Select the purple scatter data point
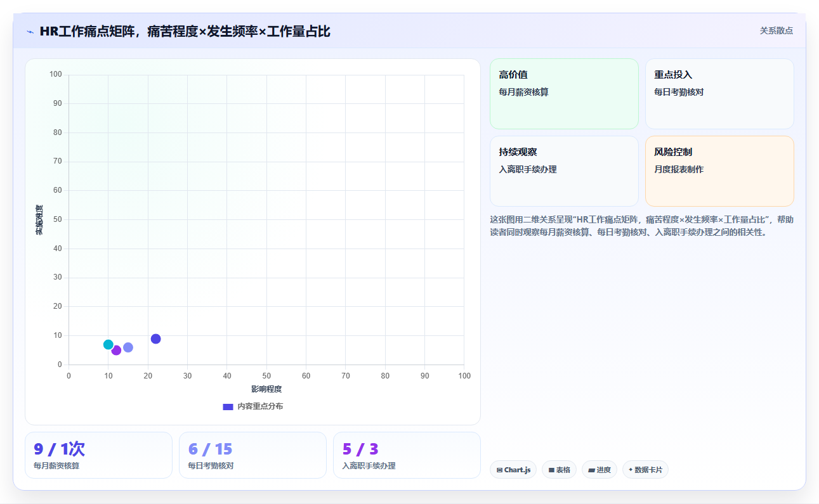This screenshot has height=504, width=819. (116, 350)
